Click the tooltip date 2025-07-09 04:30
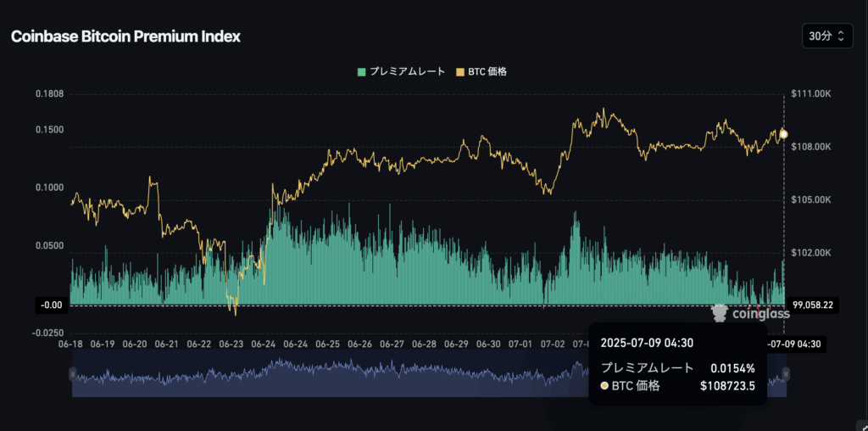Screen dimensions: 868x431 pos(646,343)
